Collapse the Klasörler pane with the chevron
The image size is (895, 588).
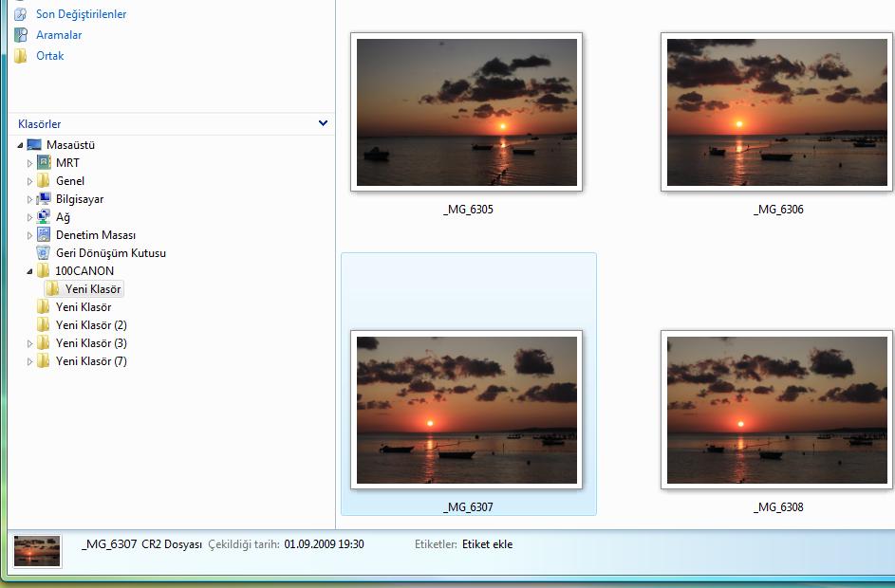(x=323, y=123)
